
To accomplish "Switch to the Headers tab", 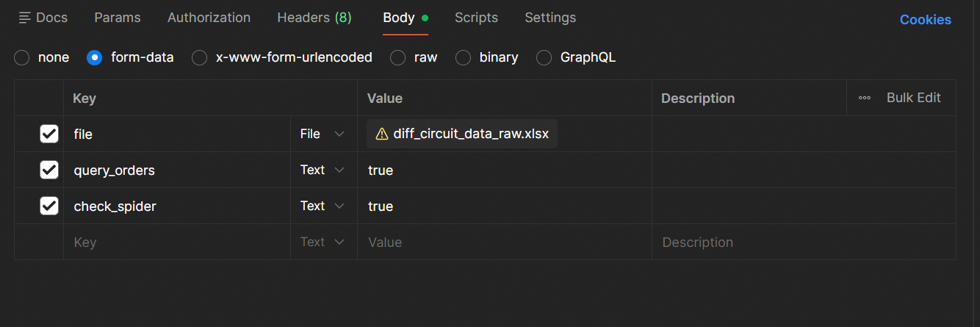I will 314,18.
